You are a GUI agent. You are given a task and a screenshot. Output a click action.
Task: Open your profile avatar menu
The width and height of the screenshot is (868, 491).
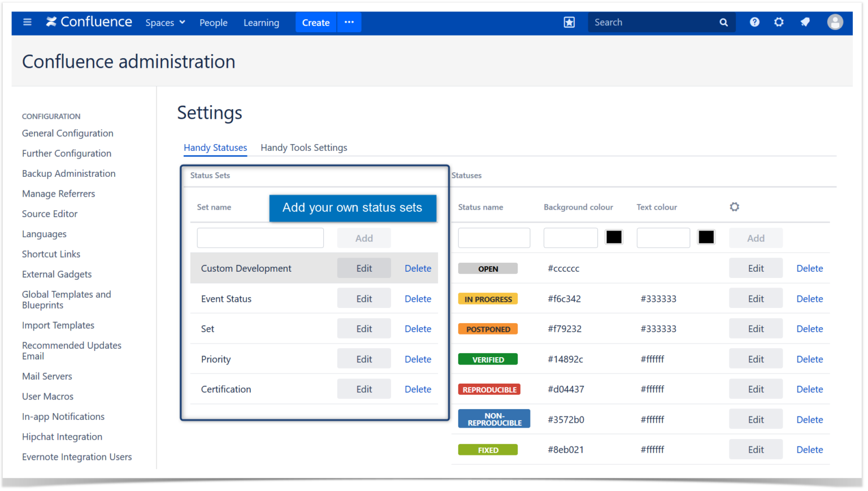835,22
